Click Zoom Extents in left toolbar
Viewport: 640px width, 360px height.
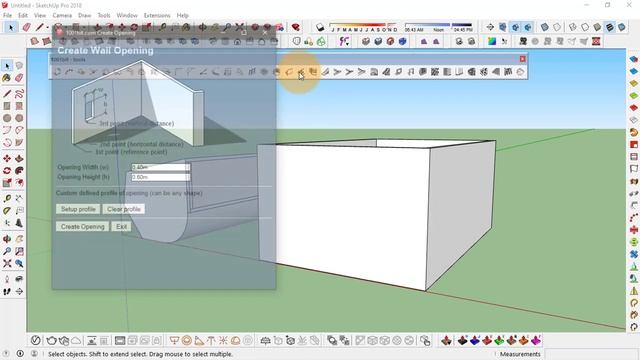7,263
